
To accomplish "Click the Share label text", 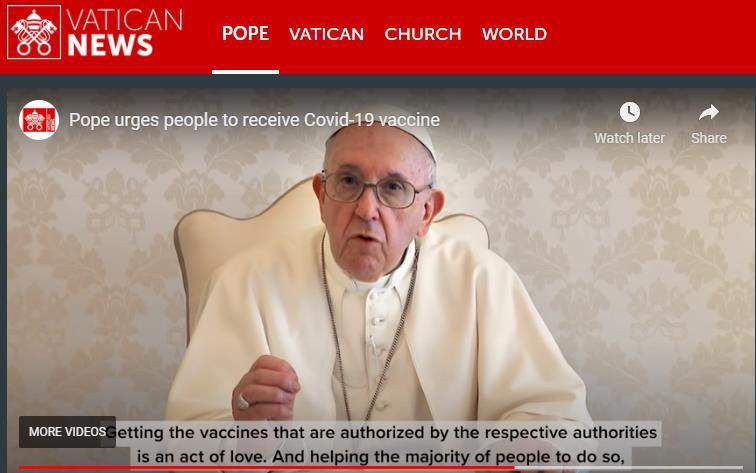I will [x=709, y=138].
